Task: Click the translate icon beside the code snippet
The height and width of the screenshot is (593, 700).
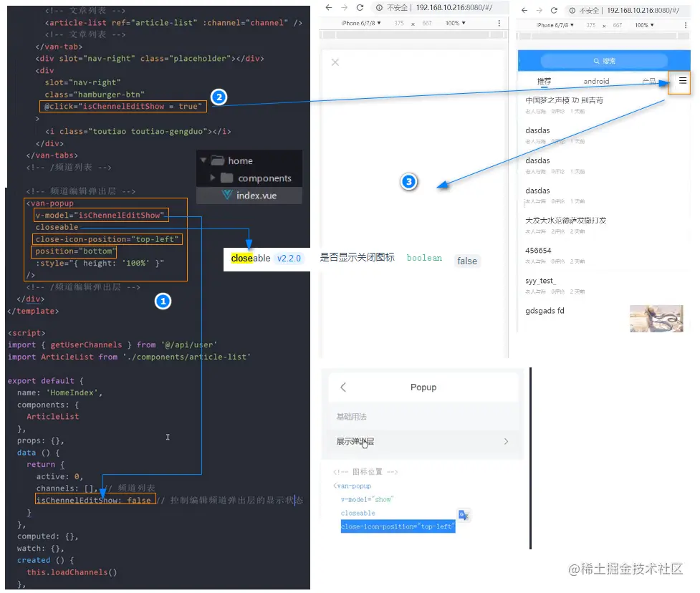Action: pos(464,515)
